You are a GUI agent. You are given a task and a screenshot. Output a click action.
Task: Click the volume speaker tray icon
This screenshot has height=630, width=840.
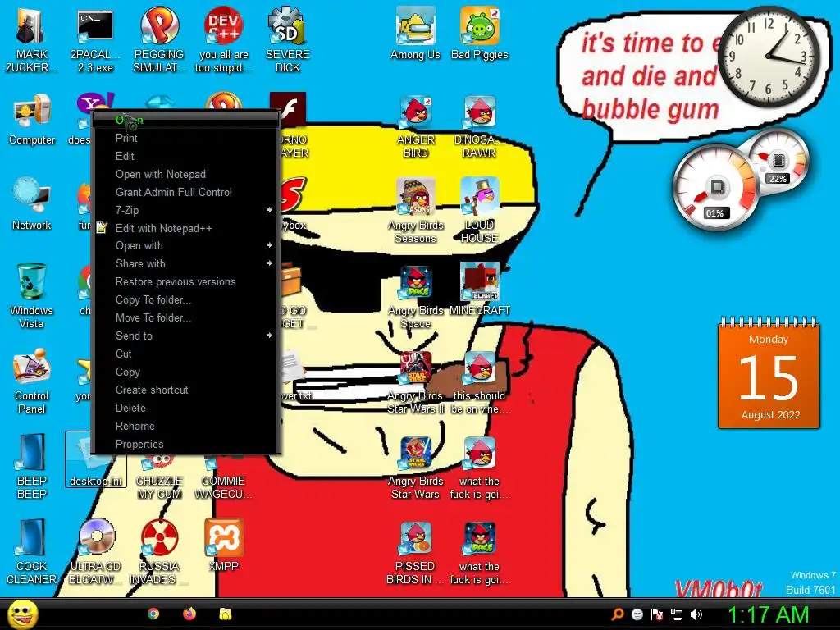696,614
